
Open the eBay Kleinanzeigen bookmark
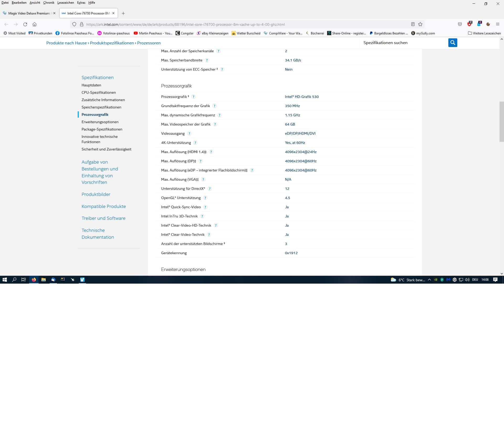[212, 33]
